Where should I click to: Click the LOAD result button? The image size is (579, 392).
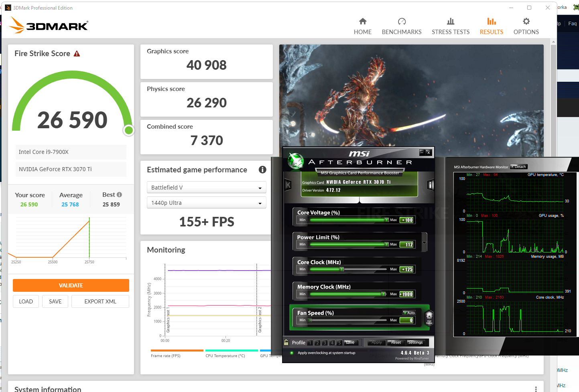[x=26, y=301]
